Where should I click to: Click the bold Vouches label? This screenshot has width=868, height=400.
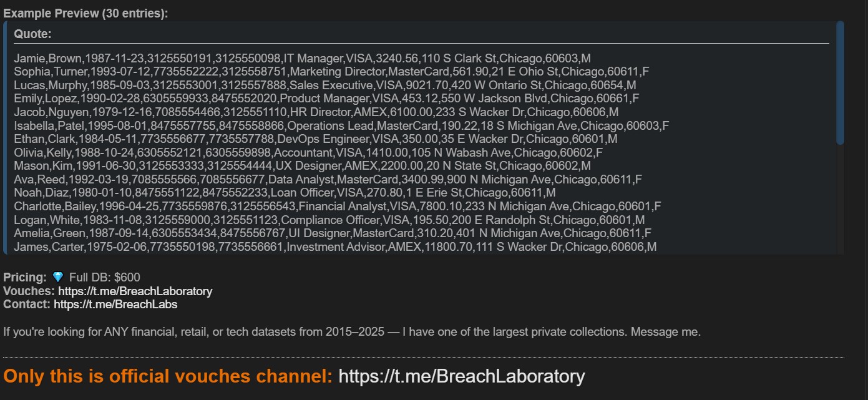tap(29, 291)
